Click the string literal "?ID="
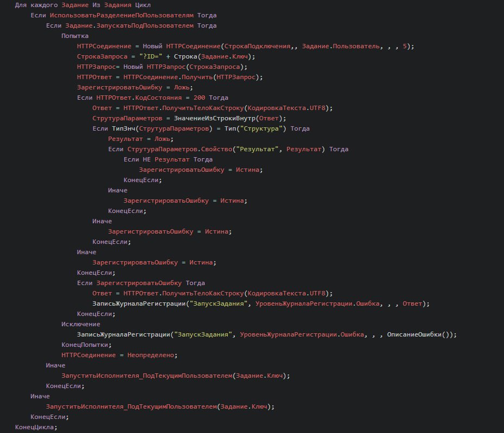 150,56
